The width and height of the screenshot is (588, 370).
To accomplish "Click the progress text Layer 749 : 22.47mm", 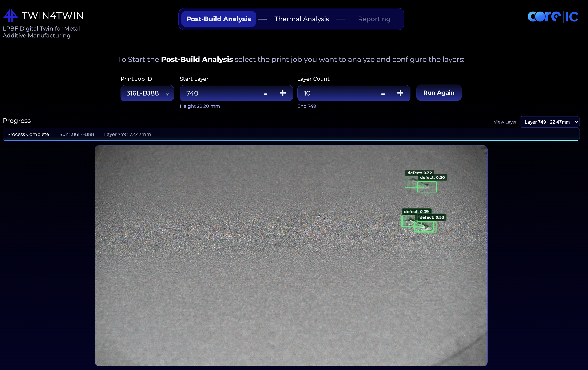I will (x=127, y=134).
